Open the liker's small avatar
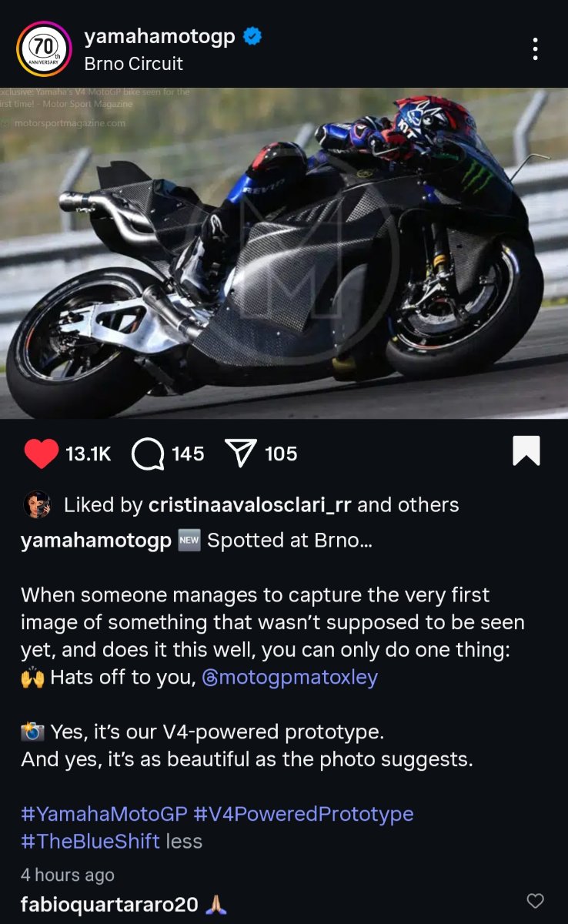Viewport: 568px width, 924px height. coord(37,504)
